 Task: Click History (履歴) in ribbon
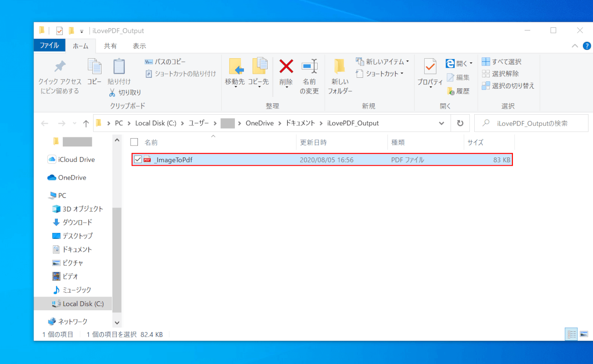[x=458, y=91]
